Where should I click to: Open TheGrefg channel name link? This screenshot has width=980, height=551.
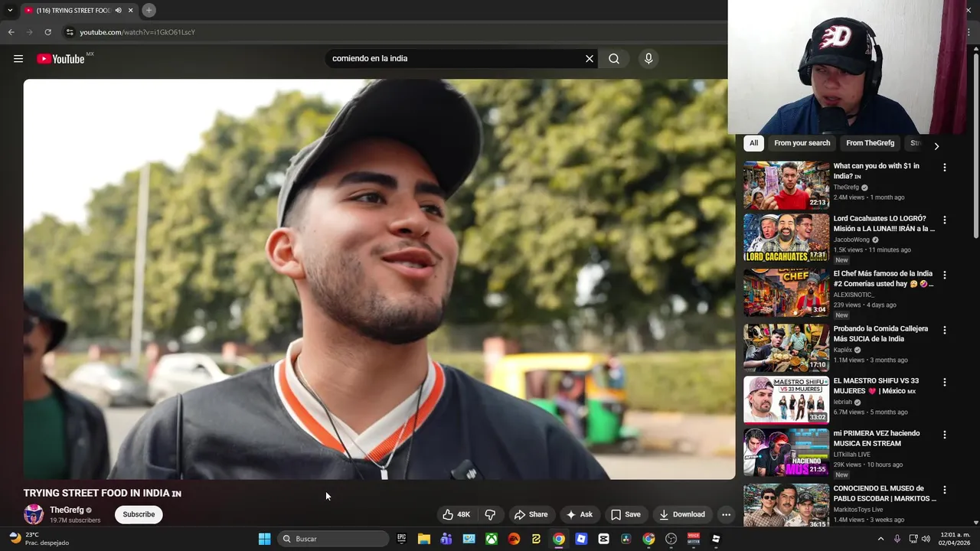click(67, 510)
